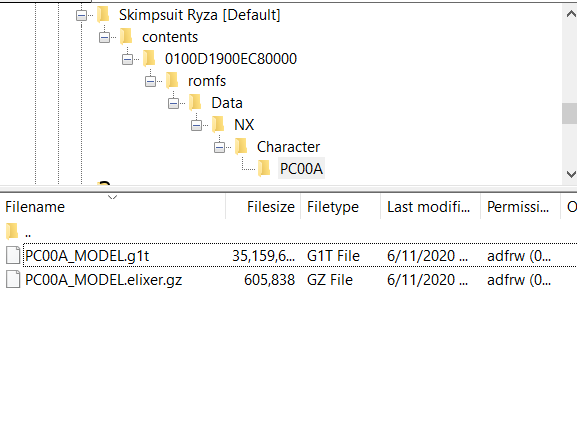
Task: Click the g1t file's adfrw permissions cell
Action: coord(519,256)
